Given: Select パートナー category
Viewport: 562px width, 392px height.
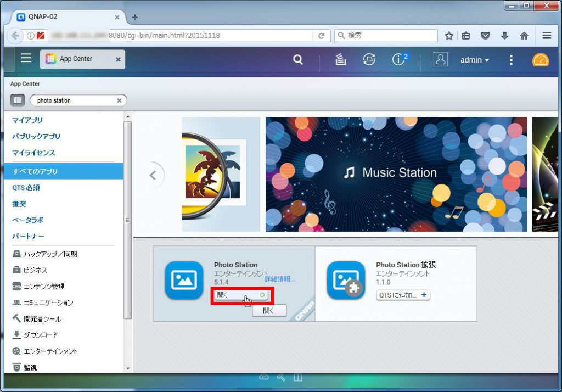Looking at the screenshot, I should tap(28, 236).
